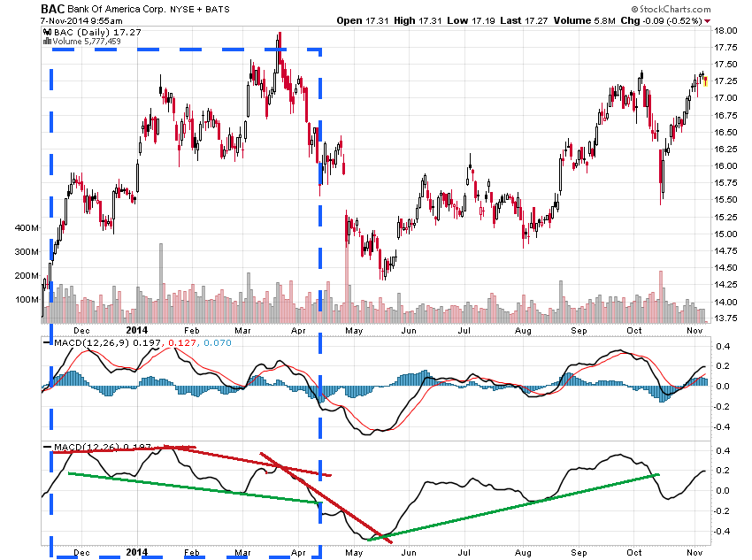Click the 300M volume axis label

tap(27, 252)
